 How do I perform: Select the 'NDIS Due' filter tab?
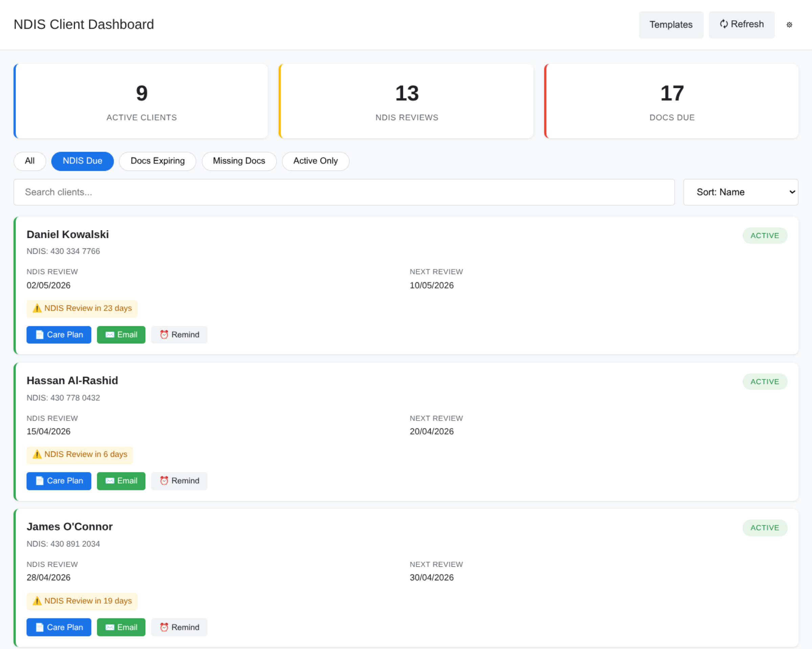tap(83, 161)
